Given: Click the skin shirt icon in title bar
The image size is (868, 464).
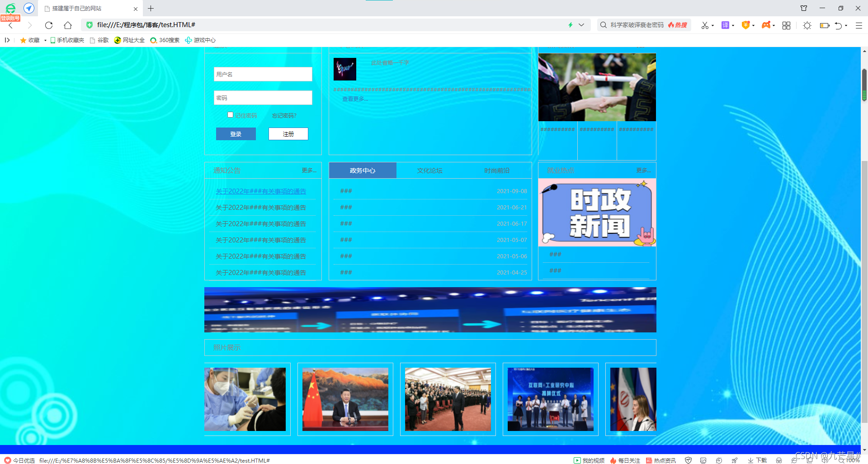Looking at the screenshot, I should (804, 8).
